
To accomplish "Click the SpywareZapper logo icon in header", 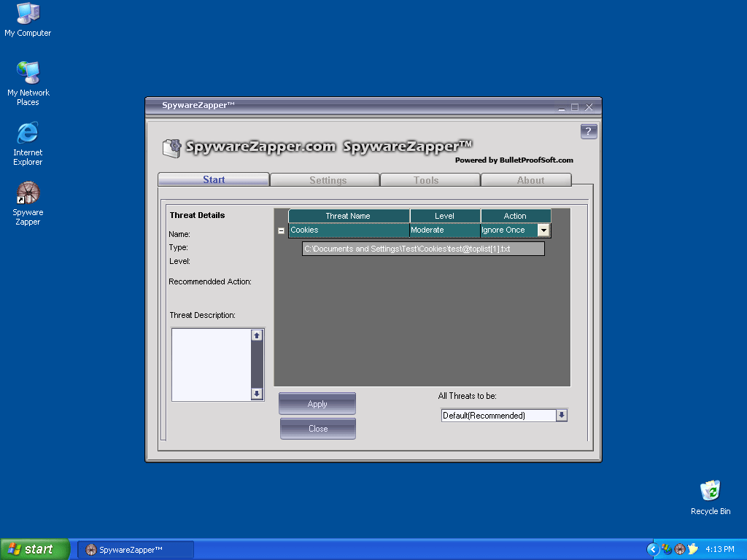I will point(171,148).
